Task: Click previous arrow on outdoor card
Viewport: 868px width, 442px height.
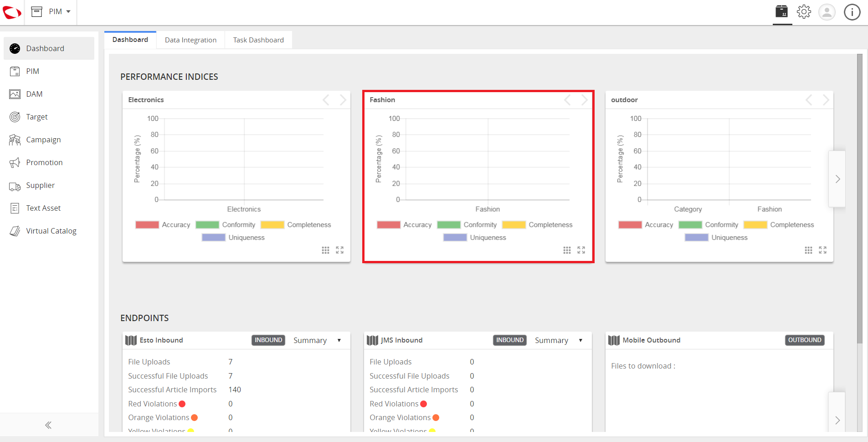Action: pyautogui.click(x=809, y=100)
